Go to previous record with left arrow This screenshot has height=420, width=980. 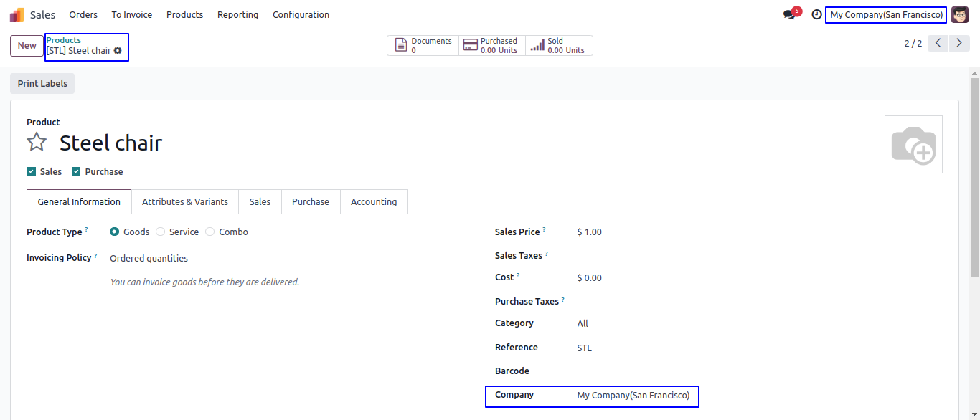point(938,43)
